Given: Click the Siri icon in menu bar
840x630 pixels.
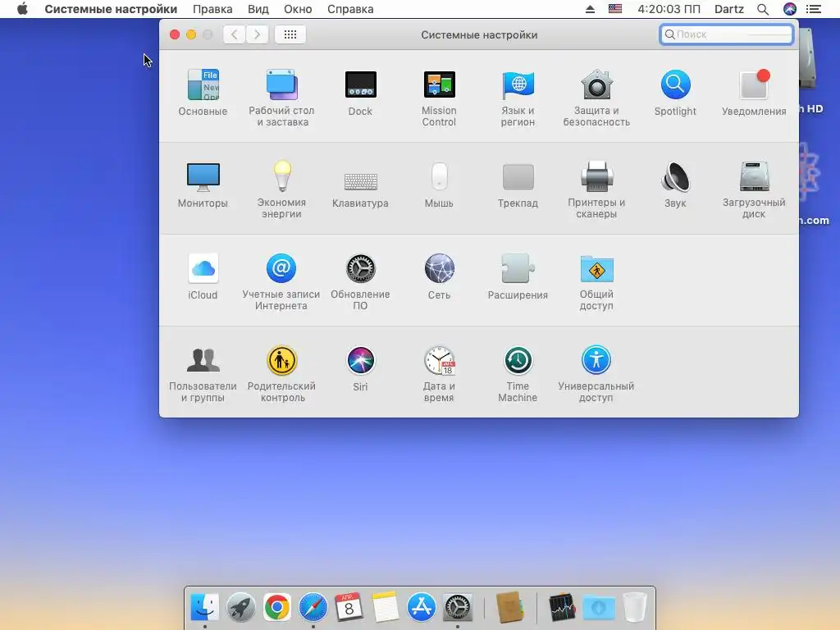Looking at the screenshot, I should (790, 9).
